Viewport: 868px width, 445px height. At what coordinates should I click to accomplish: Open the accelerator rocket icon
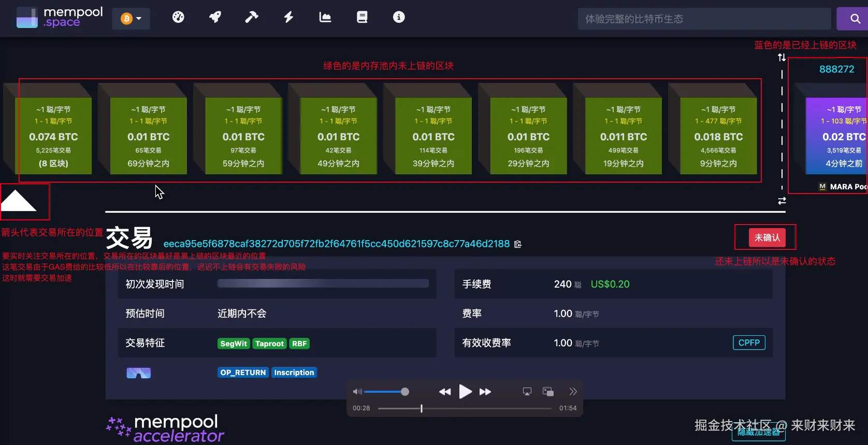coord(215,17)
